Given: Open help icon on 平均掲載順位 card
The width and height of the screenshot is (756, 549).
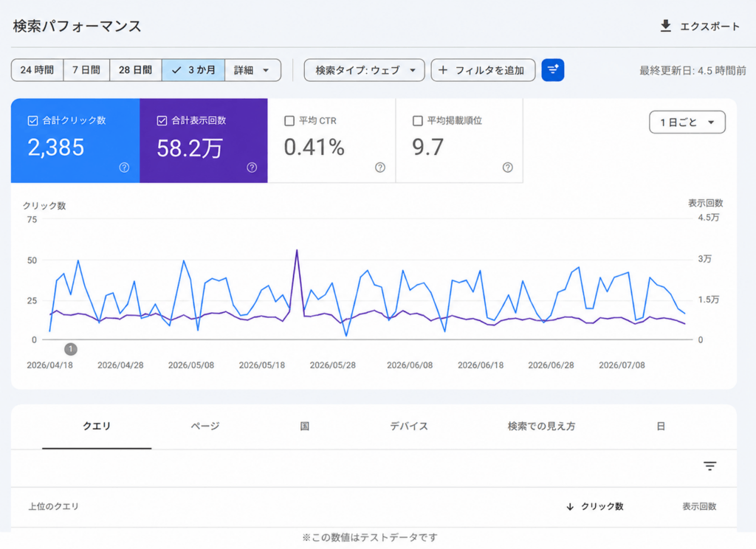Looking at the screenshot, I should [507, 168].
